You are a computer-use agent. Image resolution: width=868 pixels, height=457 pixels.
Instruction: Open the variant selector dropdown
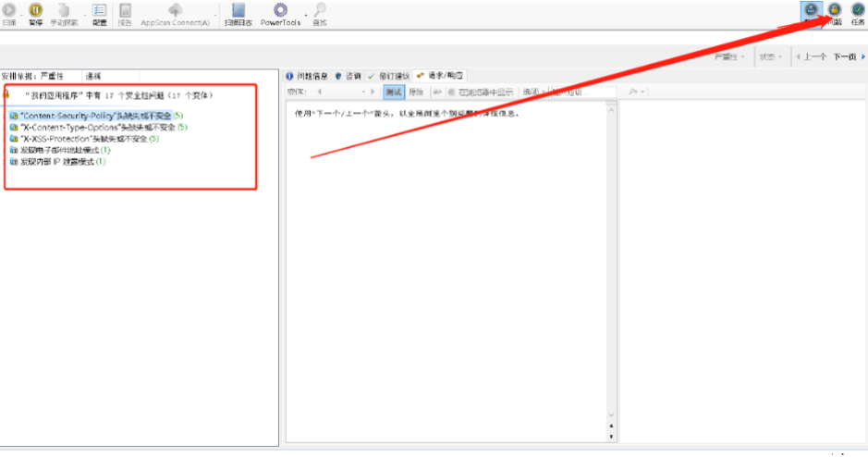point(363,92)
